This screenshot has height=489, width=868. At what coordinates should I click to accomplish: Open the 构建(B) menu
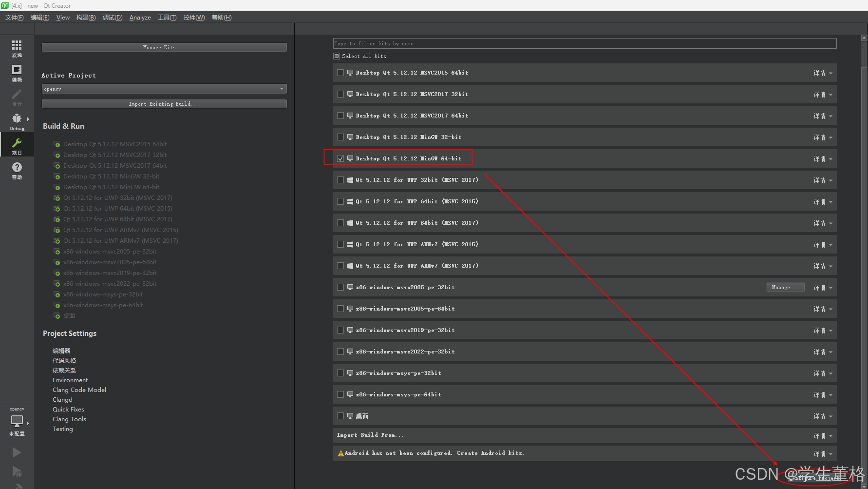pos(86,18)
